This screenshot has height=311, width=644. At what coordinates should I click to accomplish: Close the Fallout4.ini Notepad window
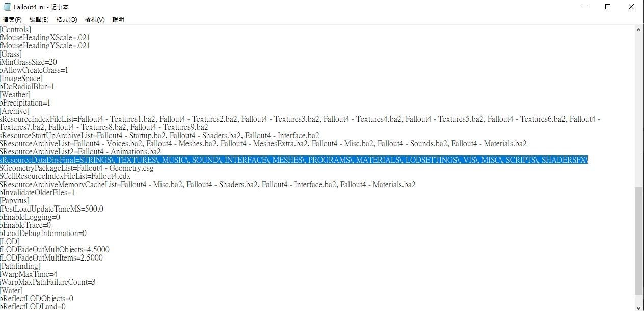[x=632, y=7]
